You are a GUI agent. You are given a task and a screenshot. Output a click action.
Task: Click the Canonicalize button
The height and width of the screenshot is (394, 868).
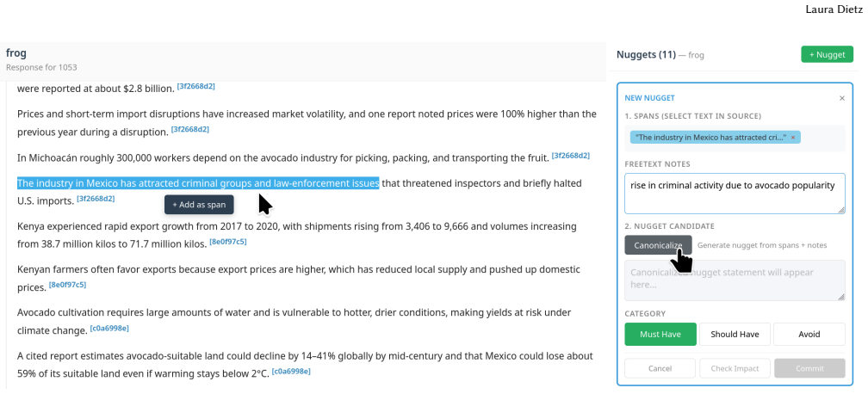[658, 245]
